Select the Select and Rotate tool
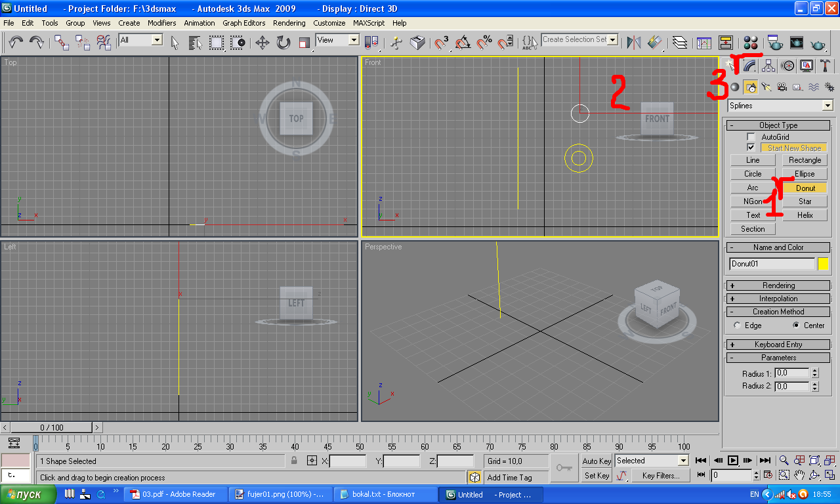The height and width of the screenshot is (504, 840). coord(283,43)
